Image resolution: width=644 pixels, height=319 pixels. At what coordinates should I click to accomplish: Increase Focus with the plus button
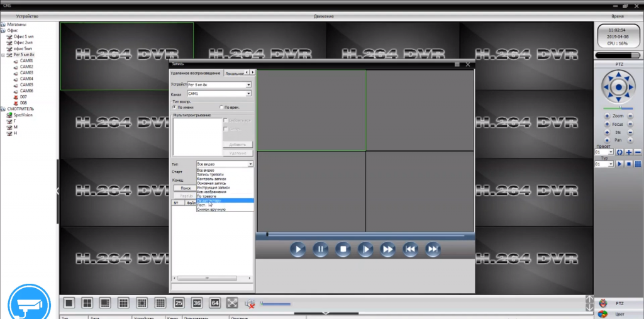pos(607,124)
